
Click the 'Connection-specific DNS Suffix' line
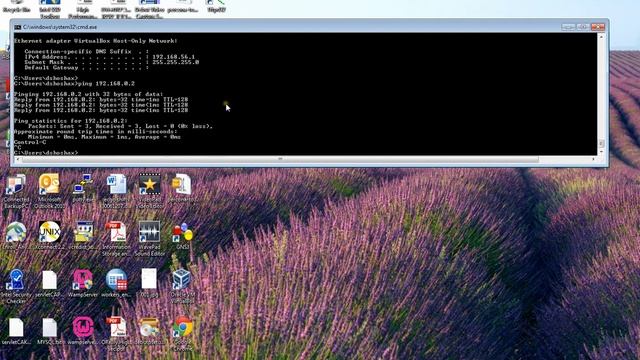pos(87,51)
